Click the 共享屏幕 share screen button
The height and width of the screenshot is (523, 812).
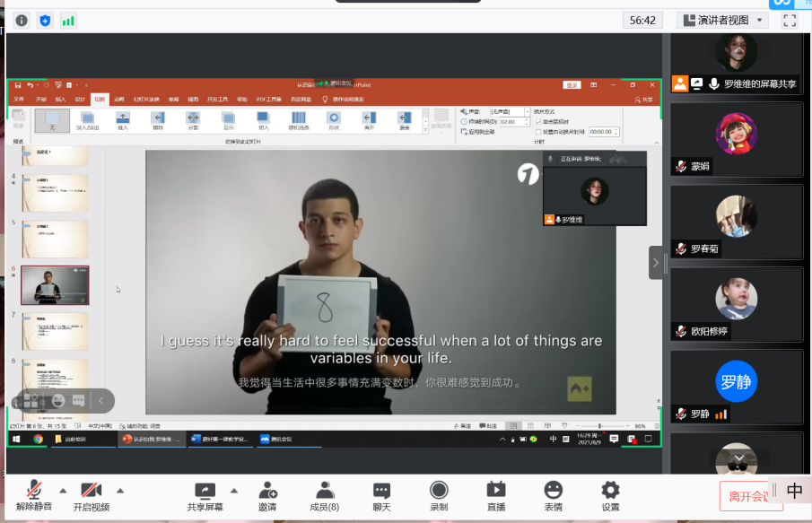point(205,496)
